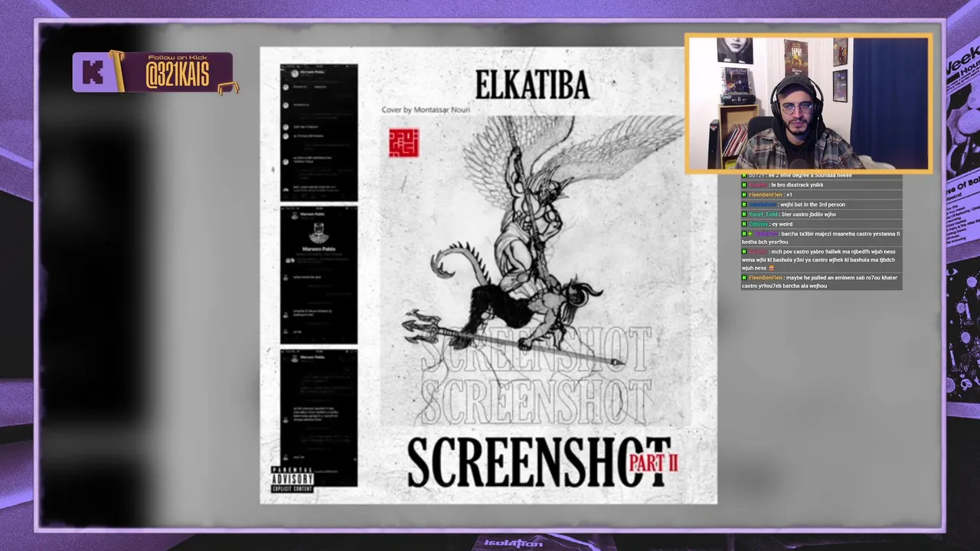This screenshot has height=551, width=980.
Task: Click Yocef_Todd username in chat
Action: (x=763, y=215)
